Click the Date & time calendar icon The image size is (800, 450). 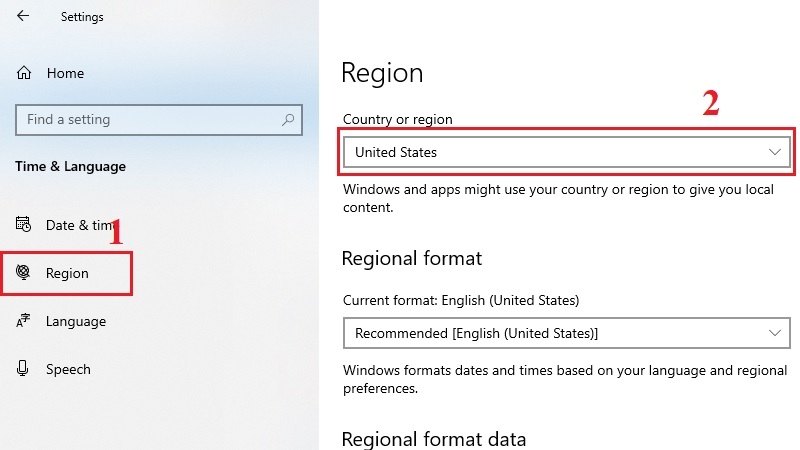[23, 224]
